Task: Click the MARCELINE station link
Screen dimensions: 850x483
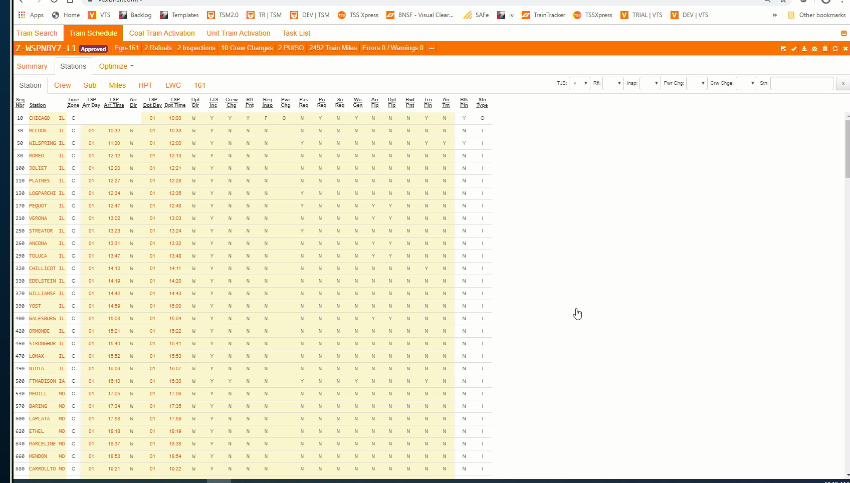Action: (x=42, y=444)
